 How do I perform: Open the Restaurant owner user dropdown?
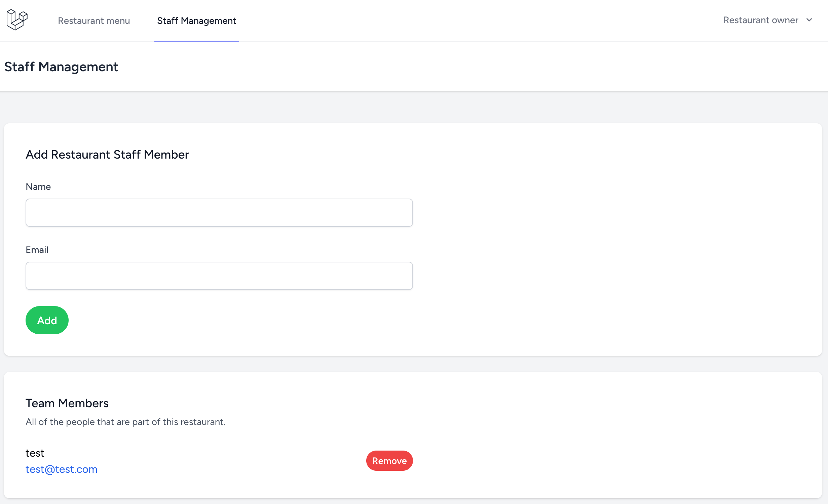coord(760,20)
